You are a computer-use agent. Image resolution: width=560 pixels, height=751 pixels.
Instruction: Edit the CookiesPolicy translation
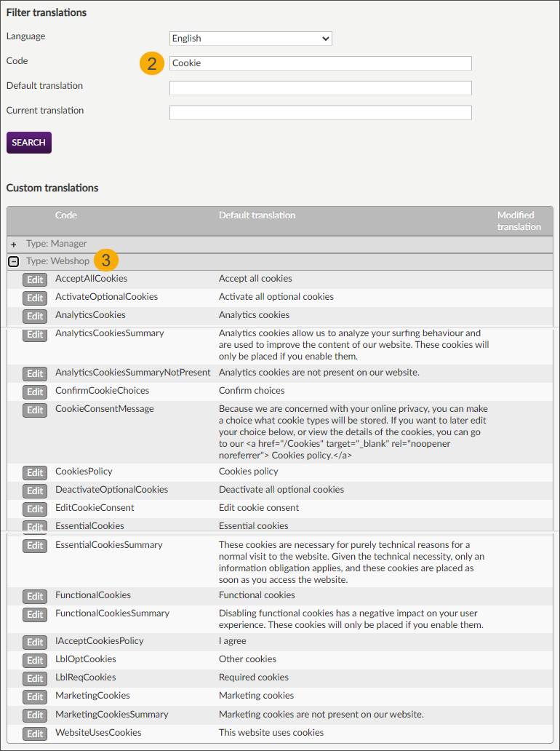(x=35, y=472)
